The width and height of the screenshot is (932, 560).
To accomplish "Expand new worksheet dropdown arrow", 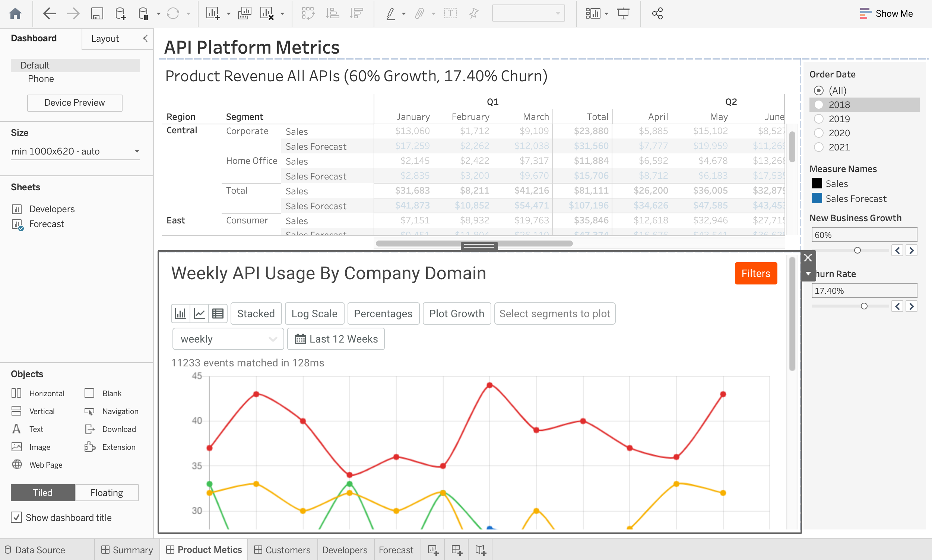I will [229, 14].
